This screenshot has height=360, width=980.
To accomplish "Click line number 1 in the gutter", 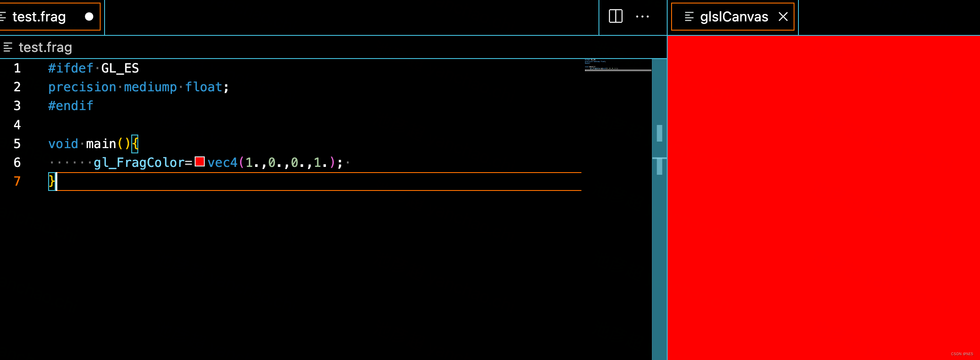I will [17, 68].
